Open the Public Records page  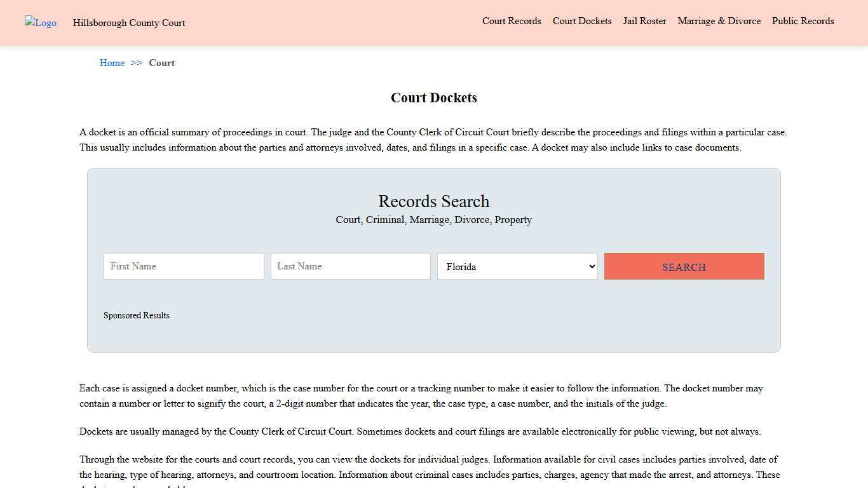pyautogui.click(x=803, y=21)
